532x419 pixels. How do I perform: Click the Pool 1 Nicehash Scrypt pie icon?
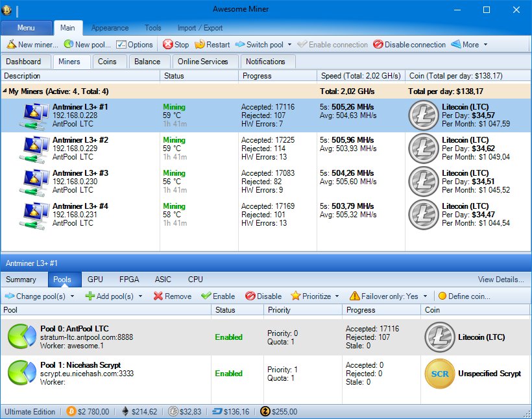pyautogui.click(x=21, y=373)
